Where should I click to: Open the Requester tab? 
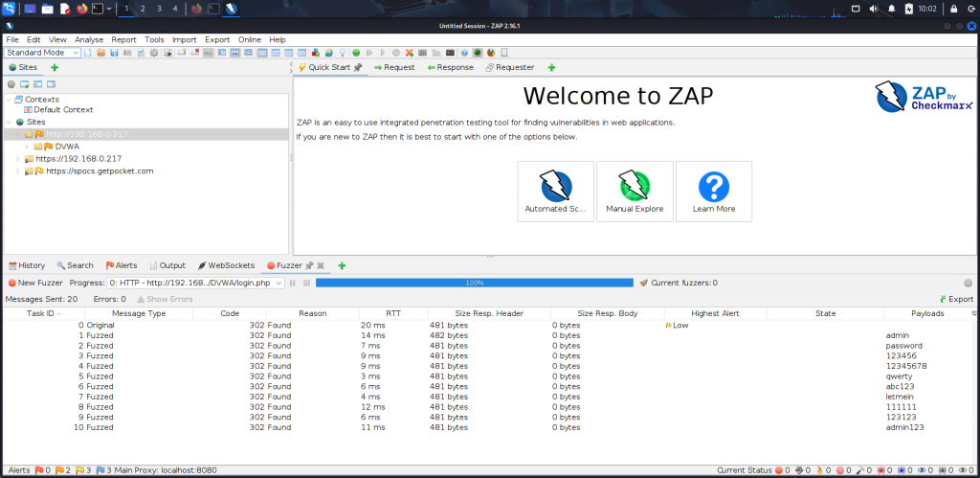coord(509,68)
